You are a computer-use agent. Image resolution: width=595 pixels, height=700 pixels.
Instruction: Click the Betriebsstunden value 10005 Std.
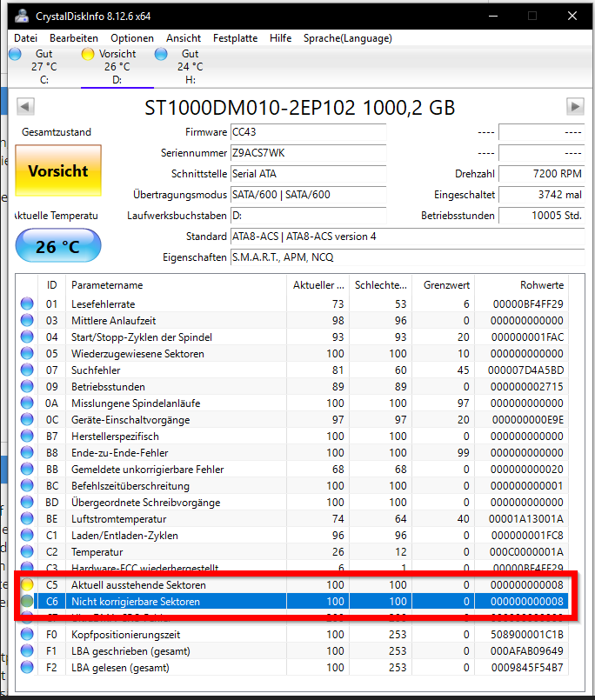point(541,216)
